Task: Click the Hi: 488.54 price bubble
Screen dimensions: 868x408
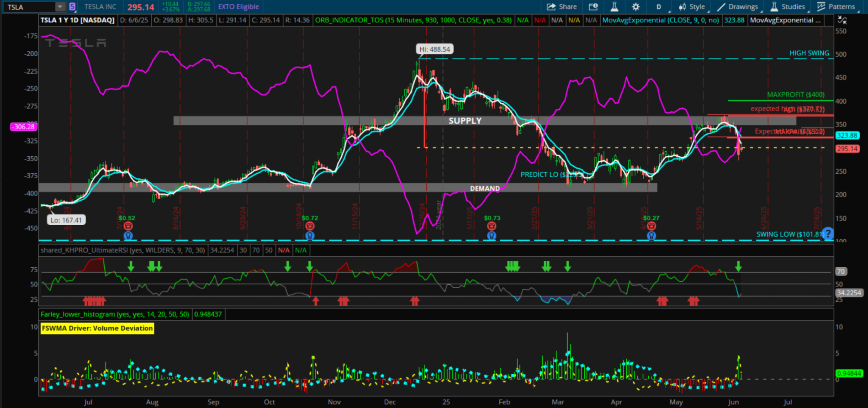Action: click(x=434, y=49)
